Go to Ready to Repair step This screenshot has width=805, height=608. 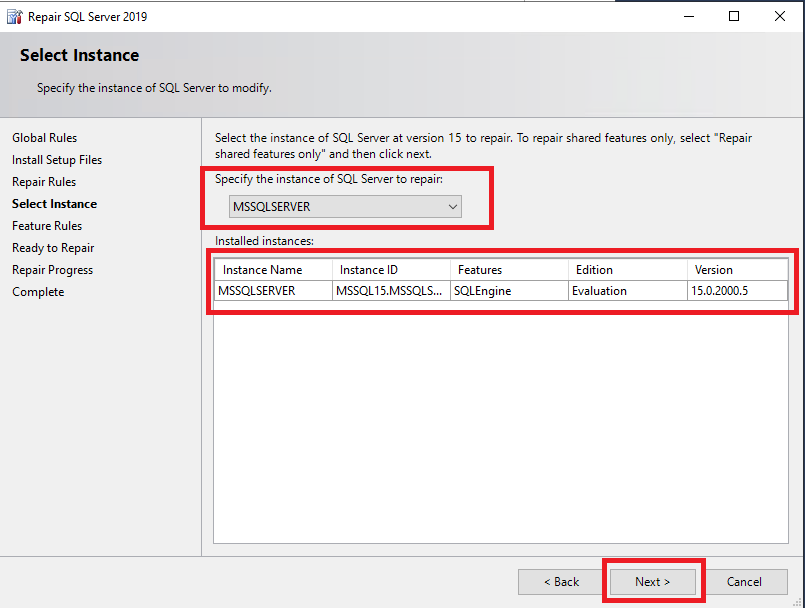(53, 248)
